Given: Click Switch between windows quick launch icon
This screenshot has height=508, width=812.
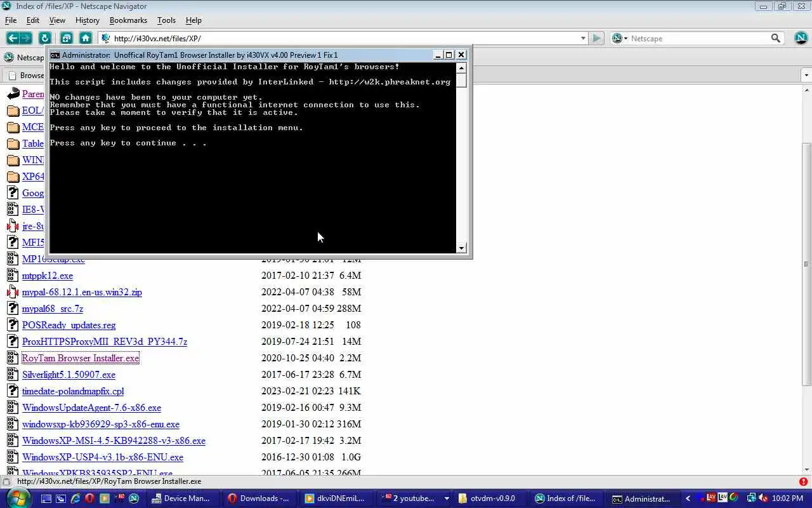Looking at the screenshot, I should [61, 499].
